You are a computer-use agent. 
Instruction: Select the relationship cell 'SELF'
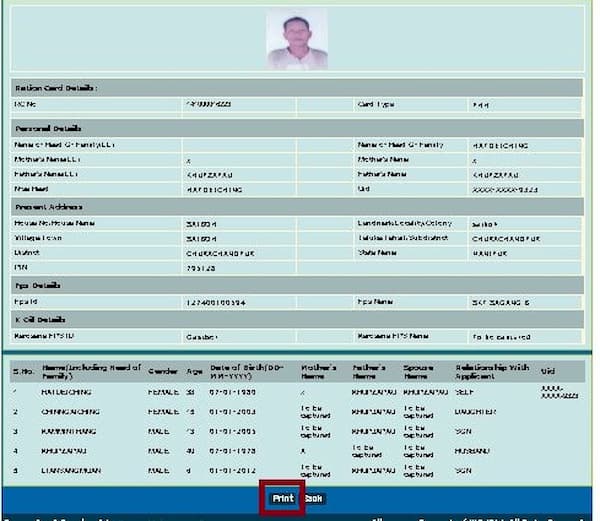coord(465,392)
